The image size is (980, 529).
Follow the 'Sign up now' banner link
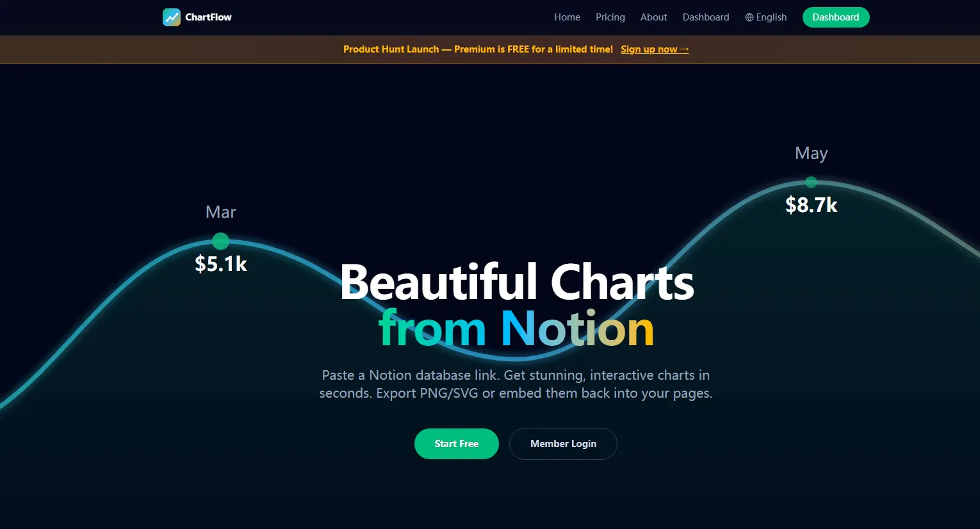point(654,49)
